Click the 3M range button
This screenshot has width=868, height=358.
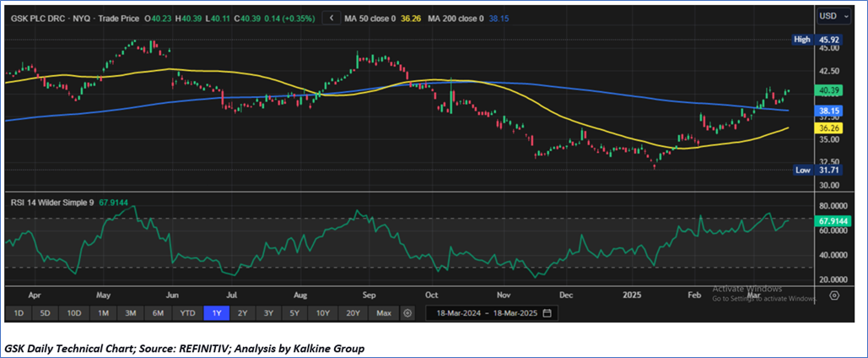(x=130, y=313)
